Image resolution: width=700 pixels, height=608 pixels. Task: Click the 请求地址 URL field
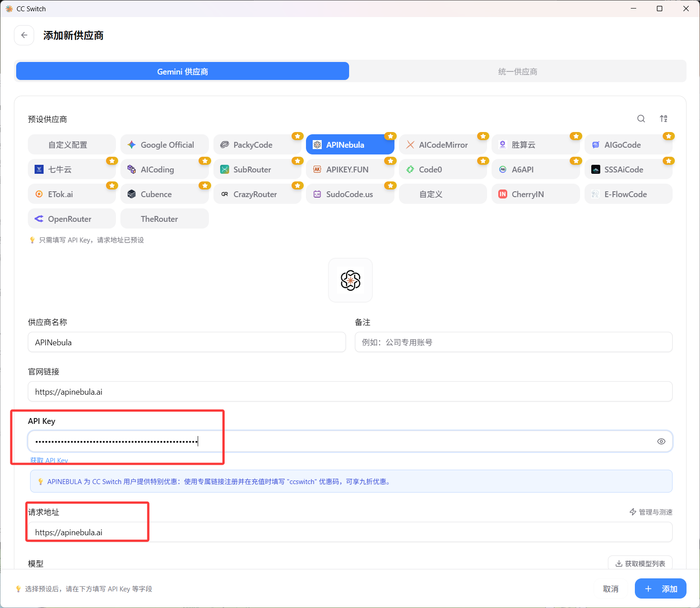[350, 532]
